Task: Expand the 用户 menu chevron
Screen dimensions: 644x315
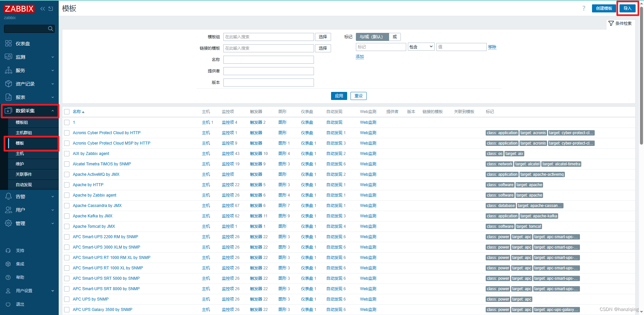Action: click(x=53, y=210)
